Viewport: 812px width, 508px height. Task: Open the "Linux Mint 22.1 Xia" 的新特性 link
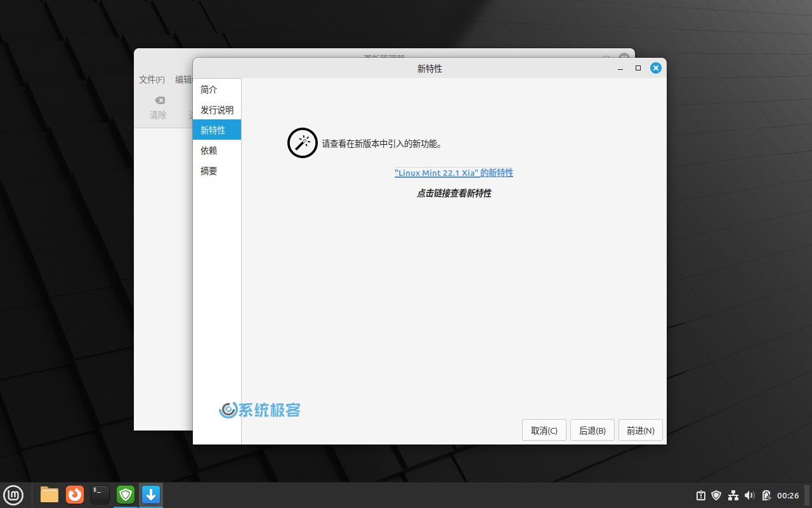tap(454, 173)
